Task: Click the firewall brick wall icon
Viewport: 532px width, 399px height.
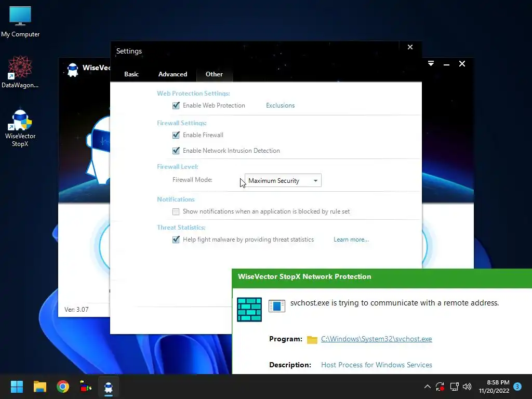Action: (x=249, y=310)
